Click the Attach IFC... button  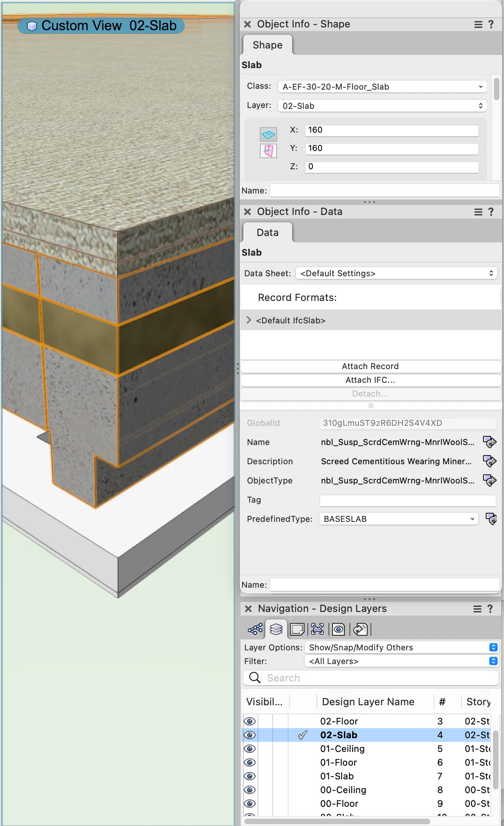point(370,380)
